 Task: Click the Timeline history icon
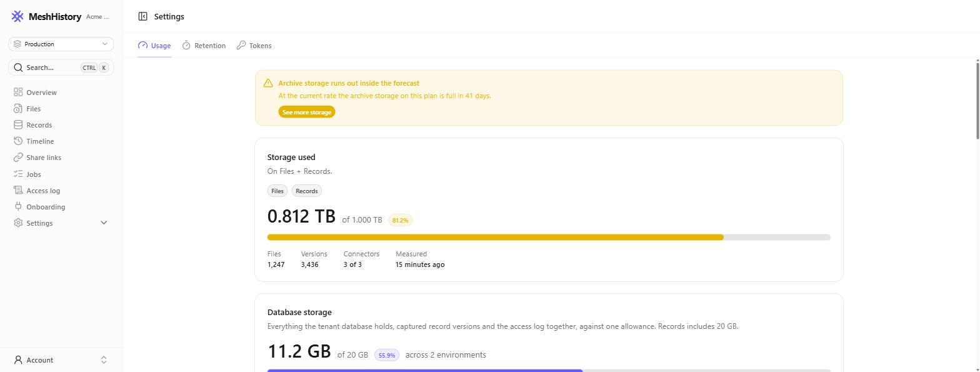(18, 141)
